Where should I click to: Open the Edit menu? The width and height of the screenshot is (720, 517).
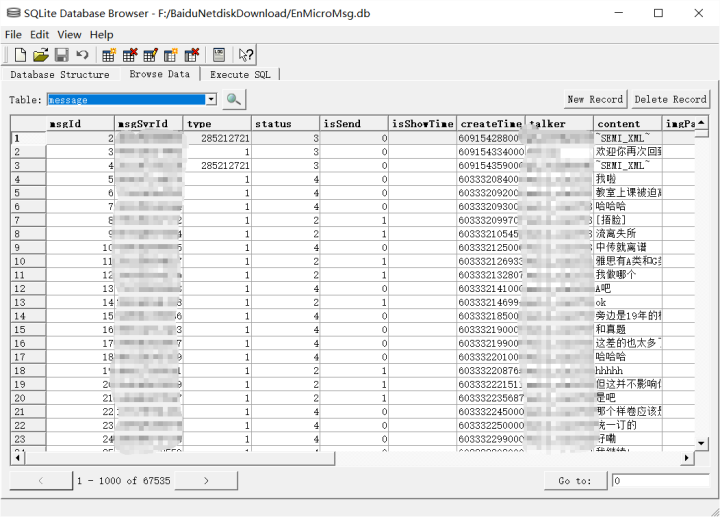tap(39, 35)
